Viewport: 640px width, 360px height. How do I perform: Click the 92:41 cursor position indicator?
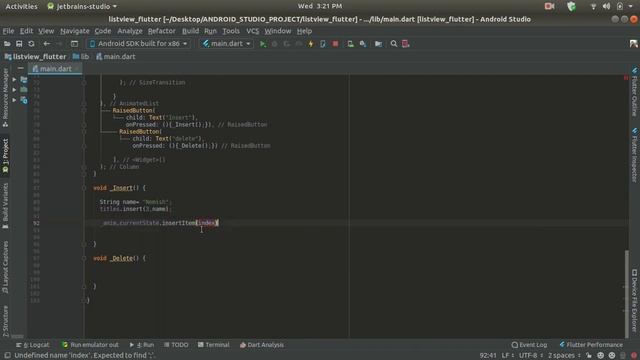(x=488, y=355)
